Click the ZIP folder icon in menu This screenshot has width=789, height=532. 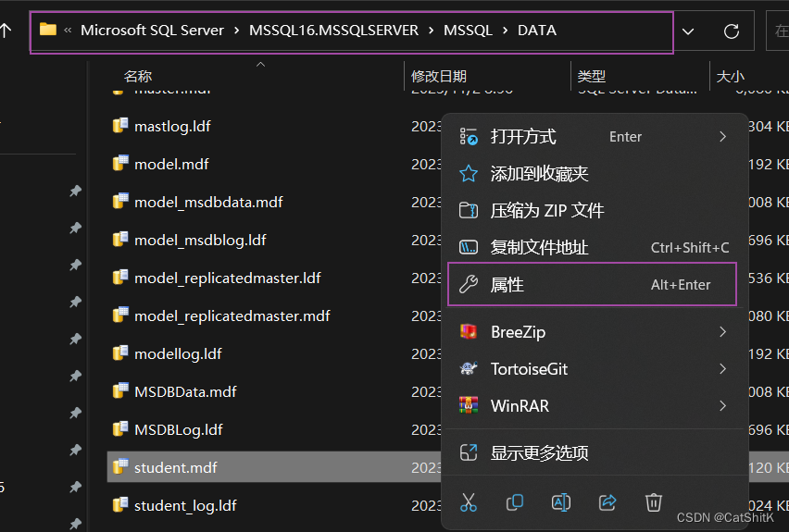(468, 210)
